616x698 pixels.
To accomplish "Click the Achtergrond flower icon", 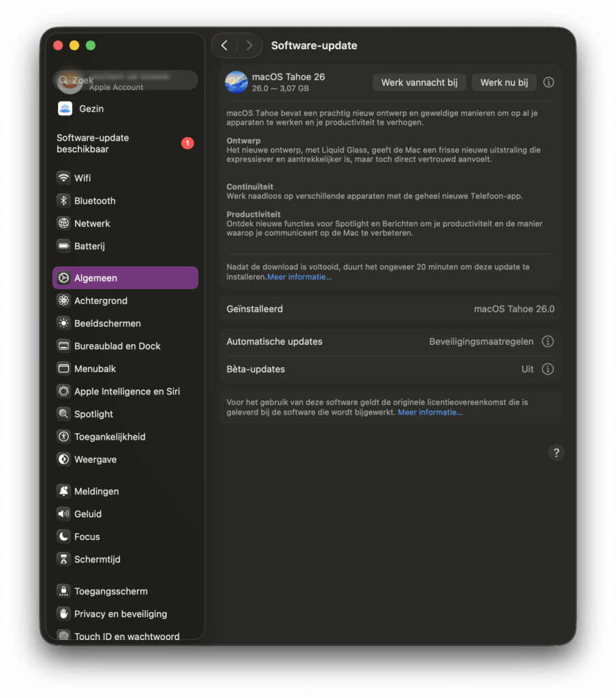I will pyautogui.click(x=63, y=301).
